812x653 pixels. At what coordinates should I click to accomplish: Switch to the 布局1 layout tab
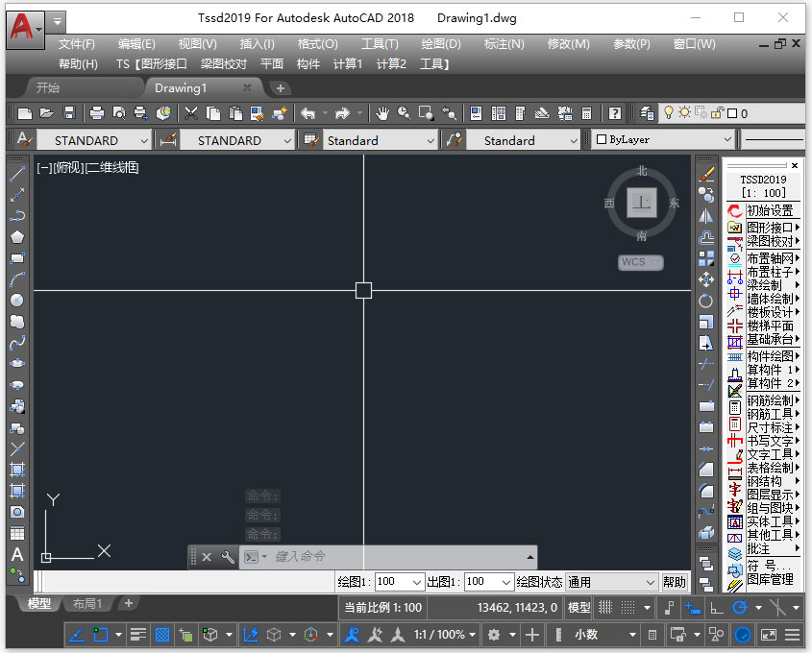pos(87,603)
